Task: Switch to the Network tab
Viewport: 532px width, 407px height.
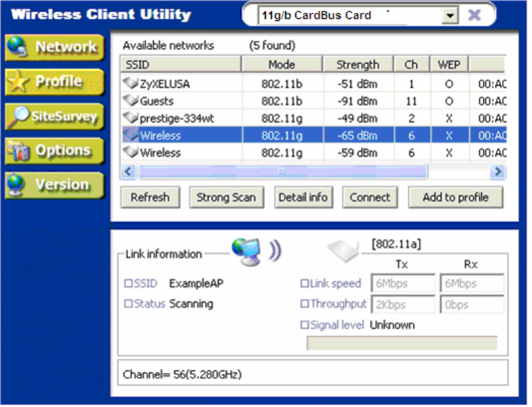Action: click(x=55, y=47)
